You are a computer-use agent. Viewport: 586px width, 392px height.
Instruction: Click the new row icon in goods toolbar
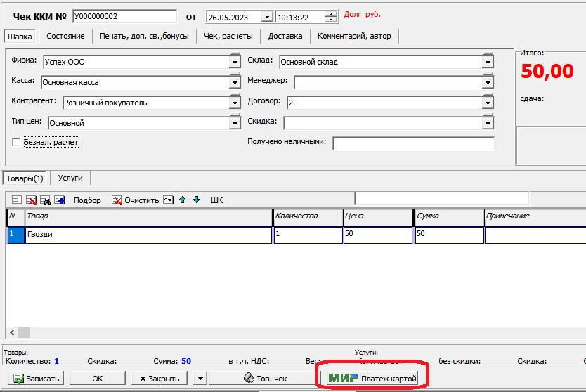[17, 200]
